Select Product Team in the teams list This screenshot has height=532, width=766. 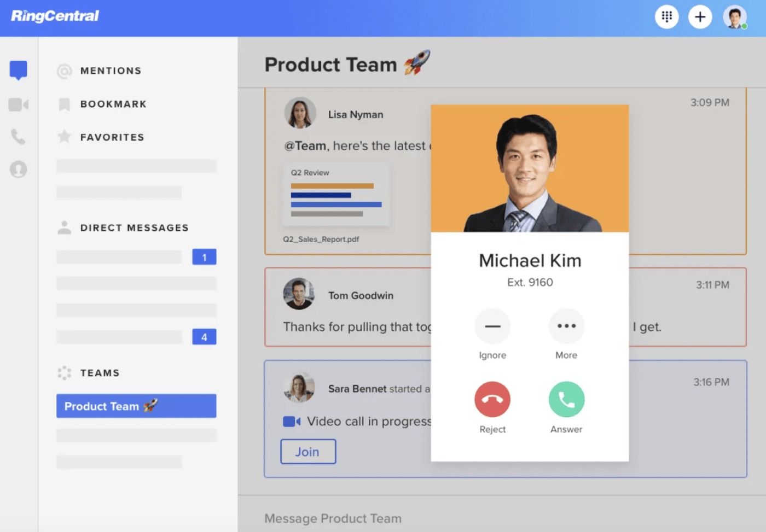[136, 406]
